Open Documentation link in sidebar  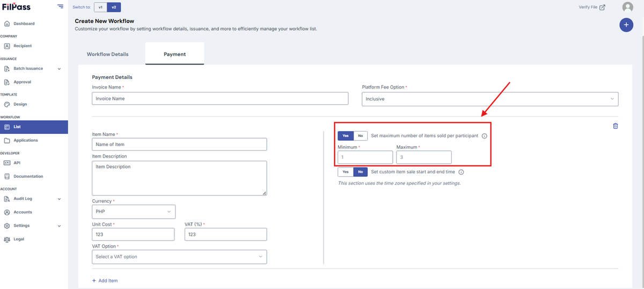[x=28, y=176]
